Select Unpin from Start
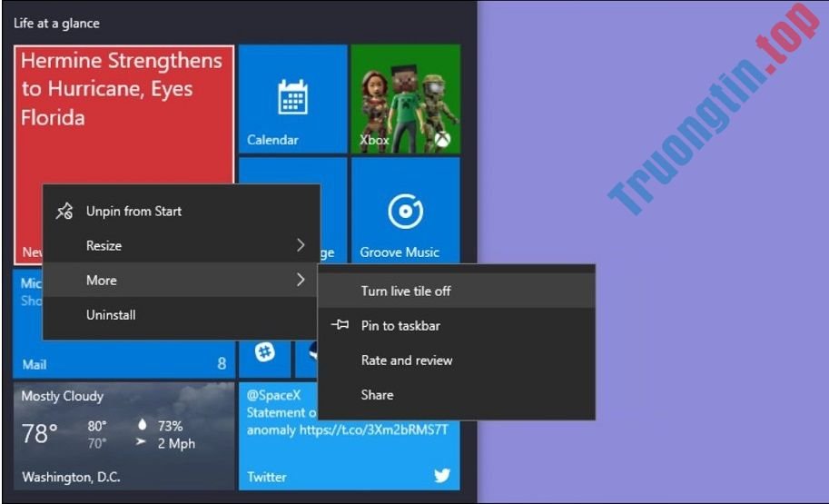The height and width of the screenshot is (504, 829). click(x=181, y=211)
